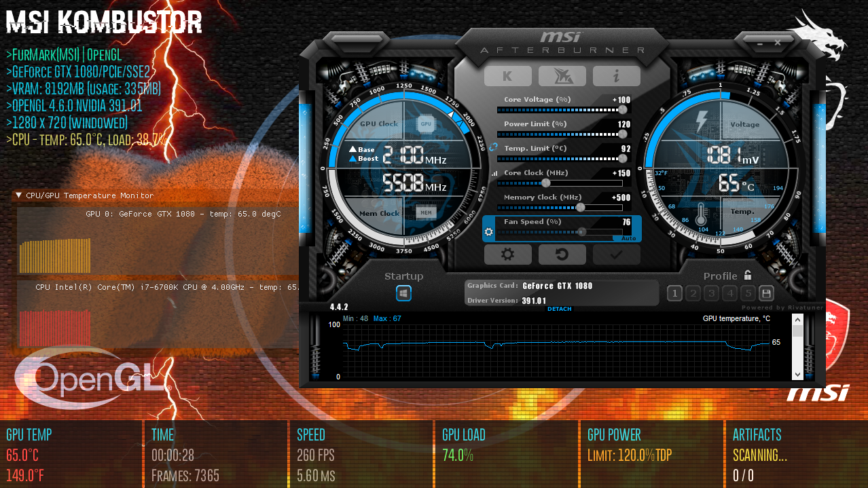The width and height of the screenshot is (868, 488).
Task: Open Afterburner settings with the gear button
Action: (x=508, y=255)
